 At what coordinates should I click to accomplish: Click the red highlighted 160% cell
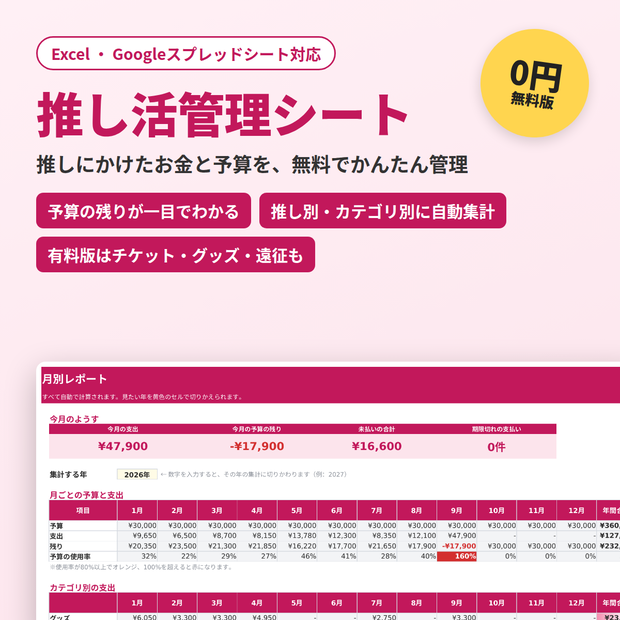(457, 556)
